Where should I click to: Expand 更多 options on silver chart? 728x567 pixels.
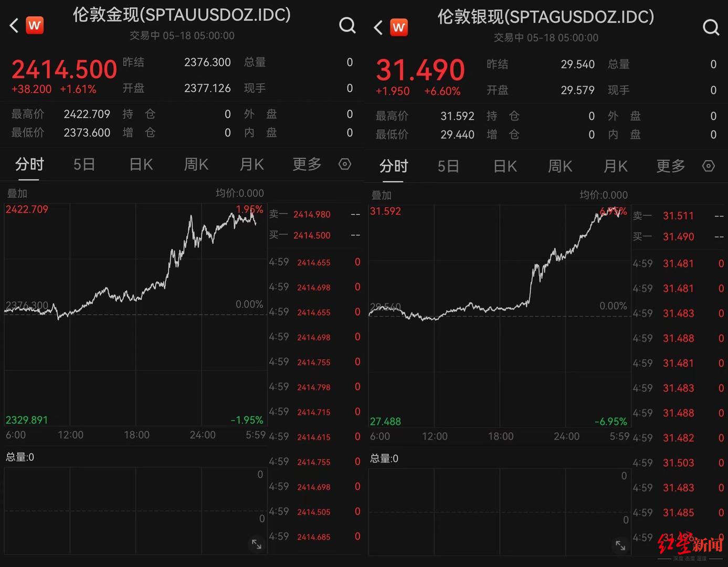coord(671,167)
